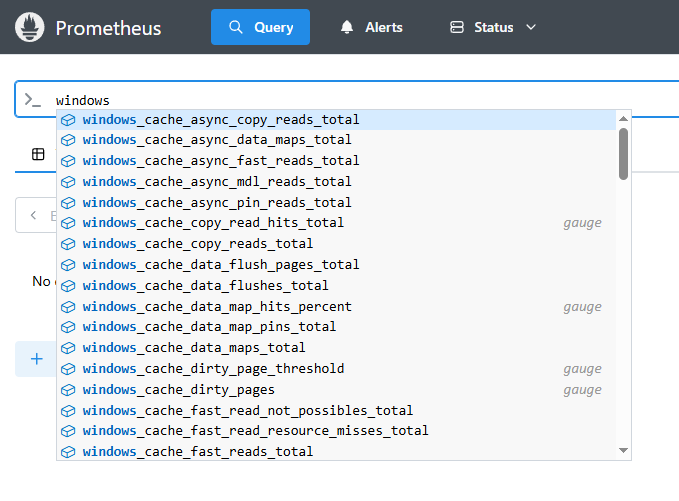This screenshot has height=501, width=679.
Task: Click cube icon of windows_cache_dirty_page_threshold
Action: pos(68,369)
